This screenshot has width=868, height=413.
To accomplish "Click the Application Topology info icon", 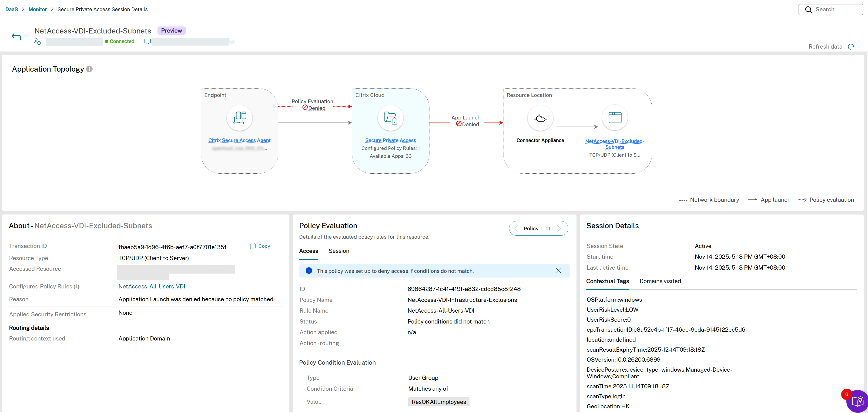I will (x=89, y=69).
